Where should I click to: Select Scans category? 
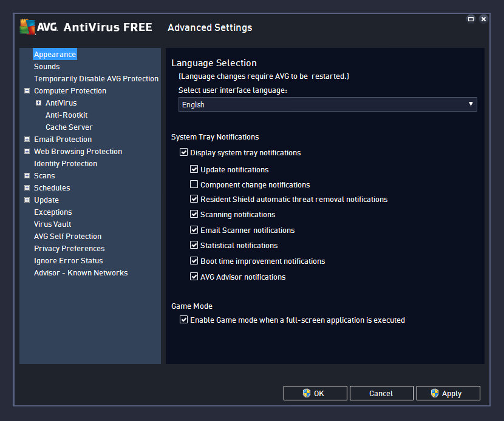(44, 176)
